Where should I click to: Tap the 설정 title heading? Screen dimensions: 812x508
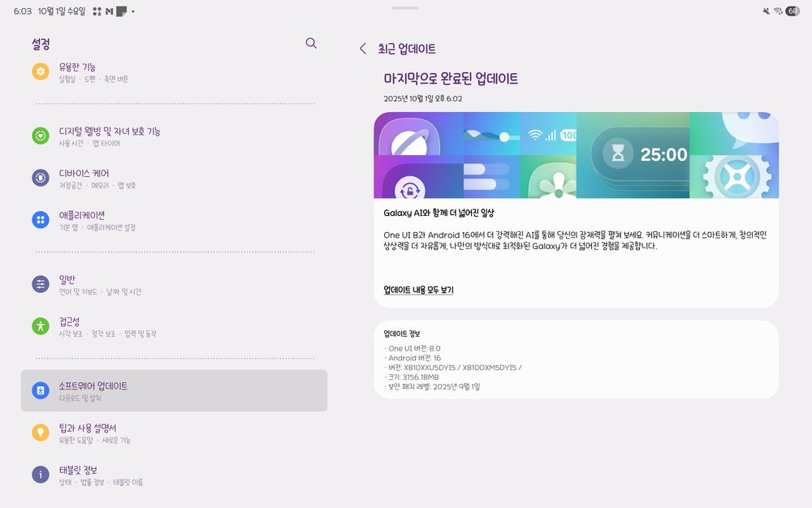(41, 44)
